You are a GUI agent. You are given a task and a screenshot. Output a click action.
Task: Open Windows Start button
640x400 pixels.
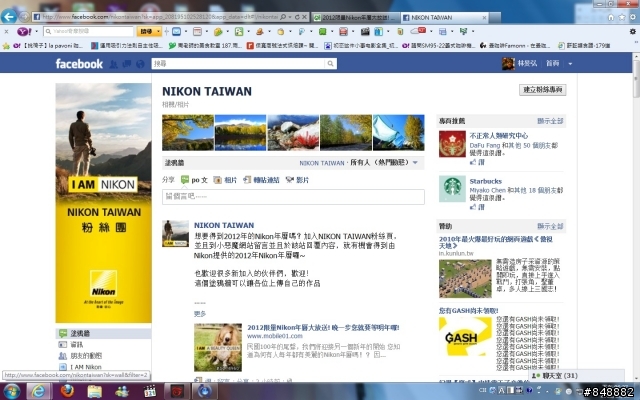11,391
